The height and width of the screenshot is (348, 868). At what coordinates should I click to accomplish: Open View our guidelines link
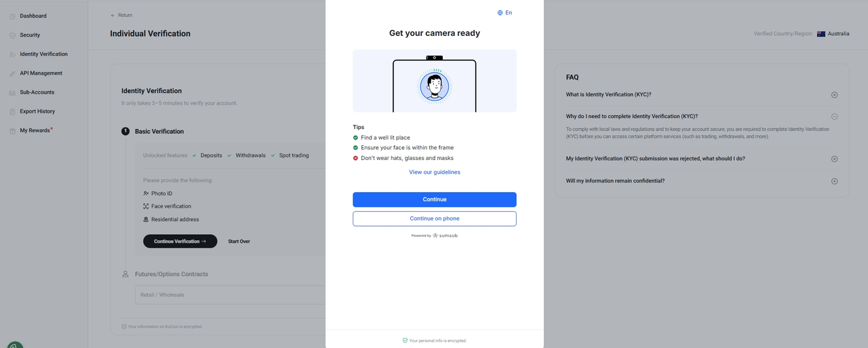[x=434, y=172]
